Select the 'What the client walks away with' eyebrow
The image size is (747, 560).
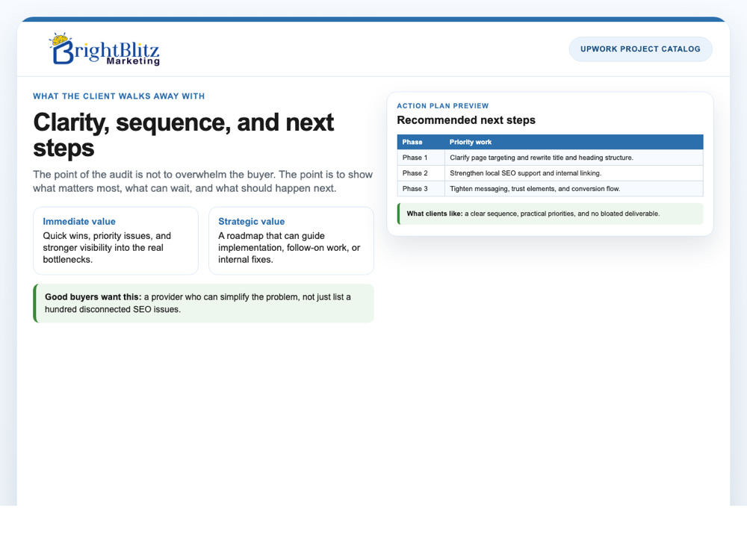click(x=119, y=96)
